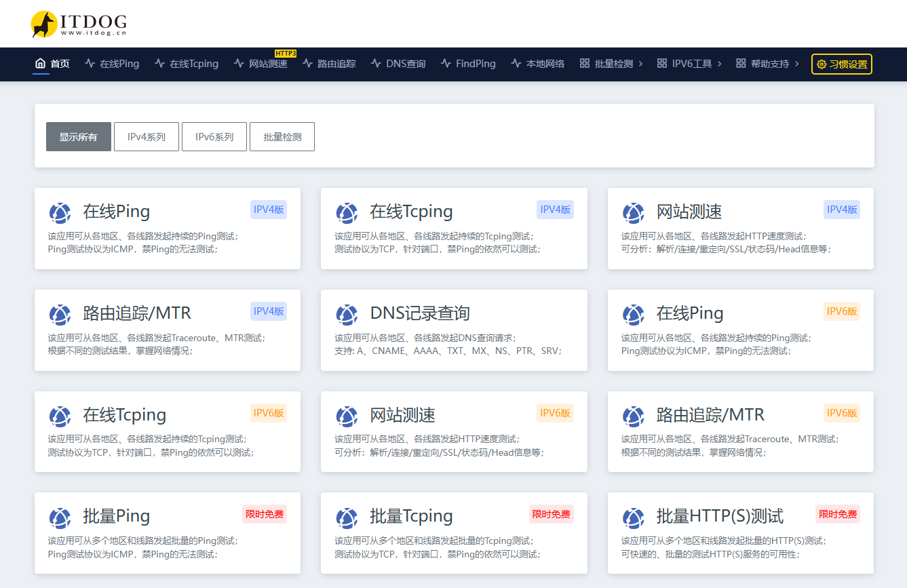Click the globe icon on IPV4 在线Ping card
The width and height of the screenshot is (907, 588).
pos(60,212)
